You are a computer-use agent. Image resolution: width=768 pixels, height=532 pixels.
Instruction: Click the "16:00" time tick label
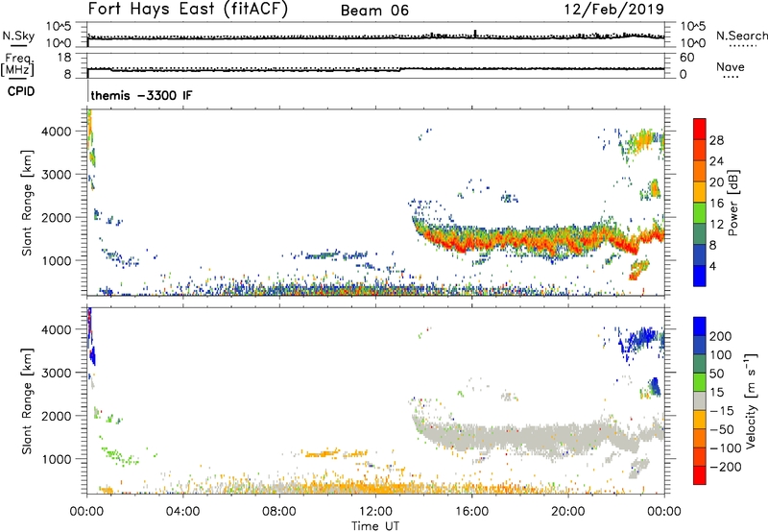pyautogui.click(x=471, y=512)
